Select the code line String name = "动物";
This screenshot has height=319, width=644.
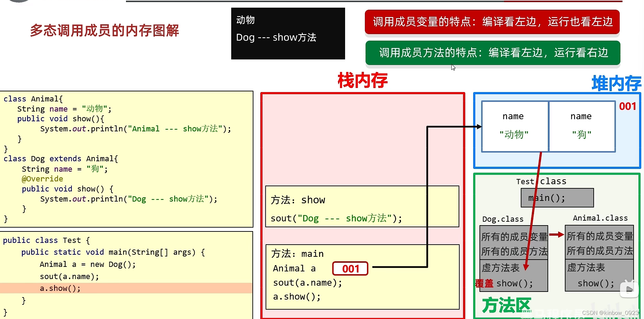click(65, 109)
